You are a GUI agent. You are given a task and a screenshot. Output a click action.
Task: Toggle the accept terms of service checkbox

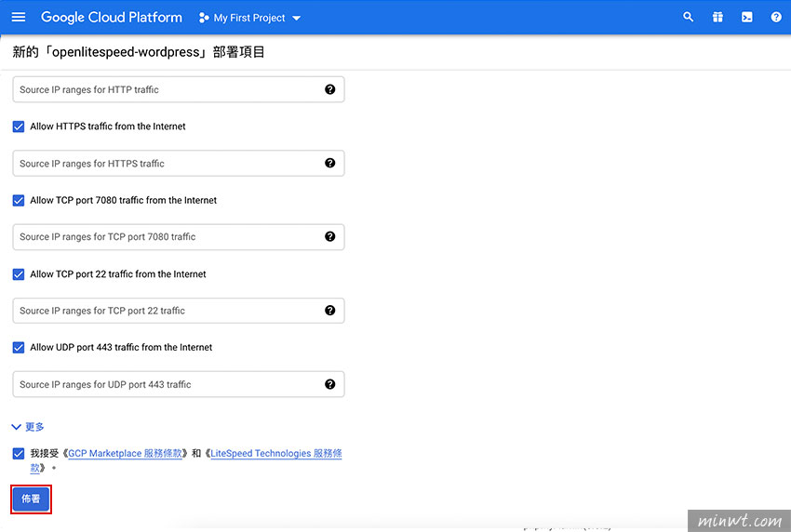tap(19, 453)
